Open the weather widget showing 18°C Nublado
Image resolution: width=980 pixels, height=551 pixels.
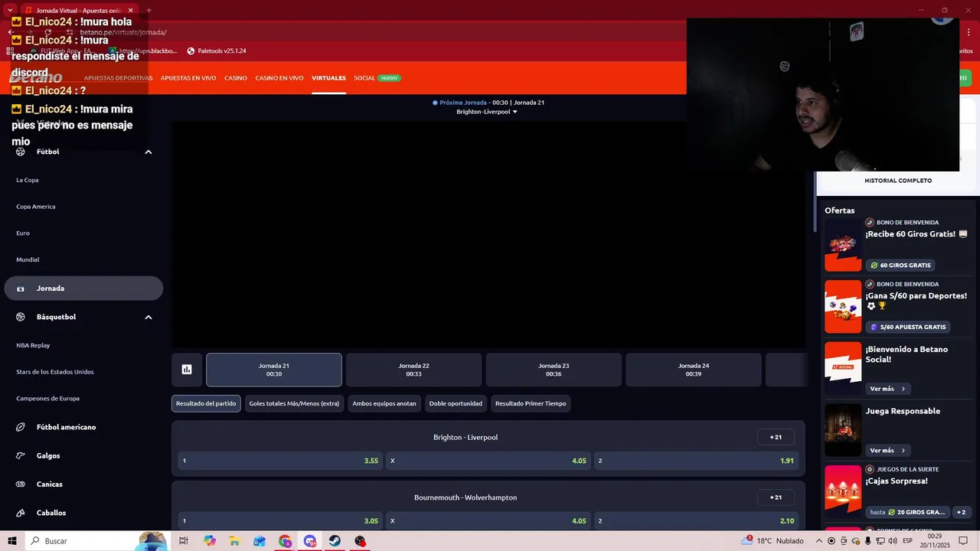pos(773,541)
